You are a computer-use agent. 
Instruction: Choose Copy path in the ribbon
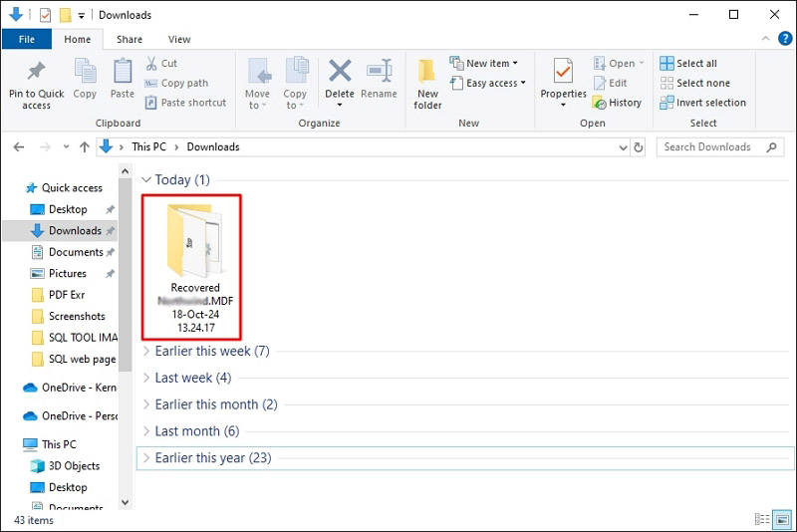tap(176, 83)
